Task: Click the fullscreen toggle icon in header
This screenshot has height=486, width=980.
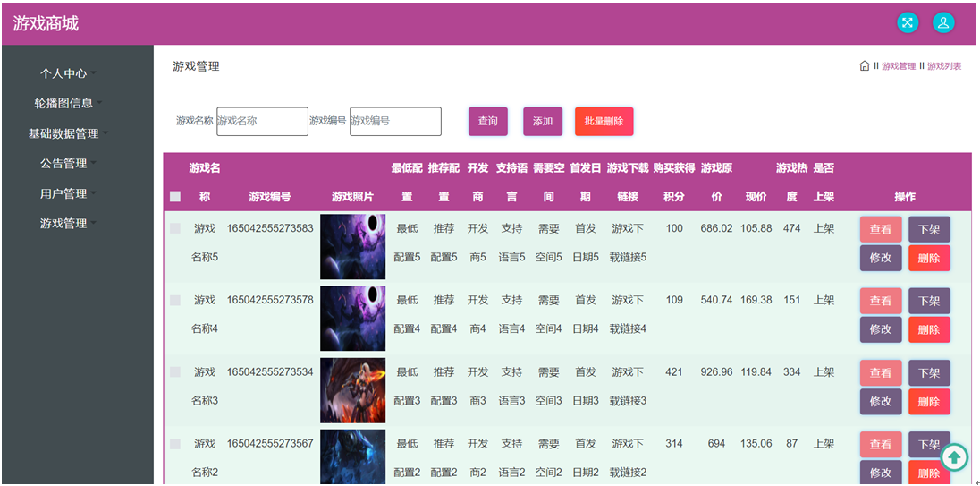Action: click(x=907, y=23)
